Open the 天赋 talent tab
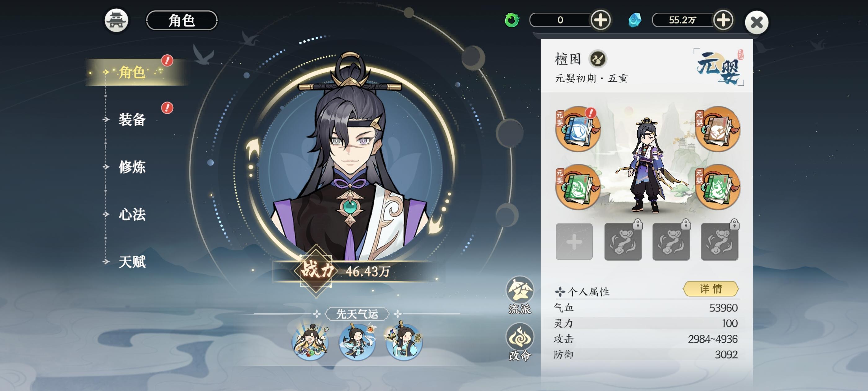Viewport: 868px width, 391px height. (x=132, y=262)
